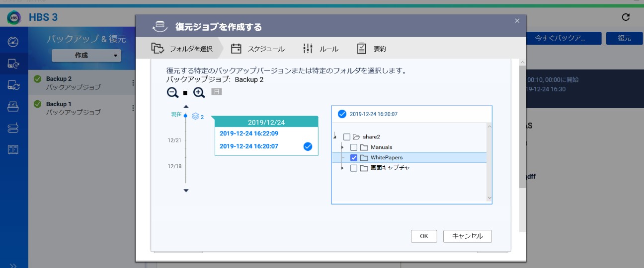The width and height of the screenshot is (644, 268).
Task: Click the calendar view icon beside zoom
Action: 216,92
